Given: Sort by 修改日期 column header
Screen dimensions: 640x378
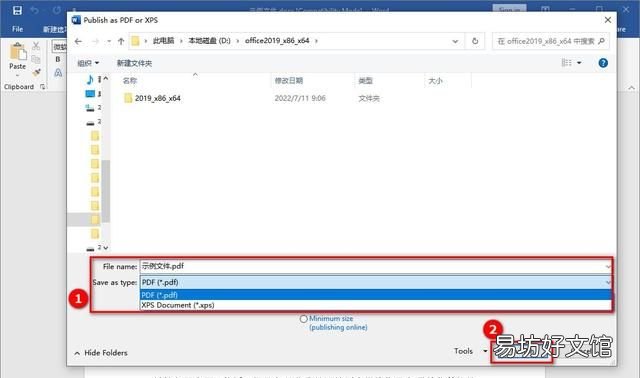Looking at the screenshot, I should point(289,81).
